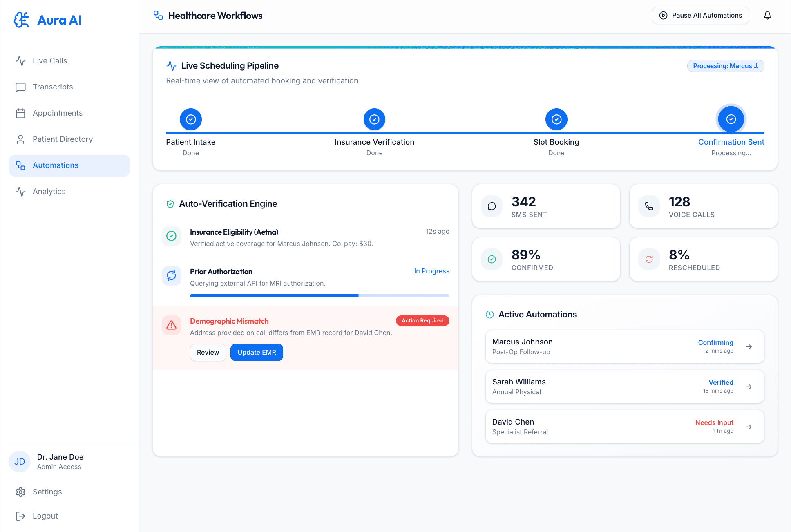Select the Confirmation Sent pipeline step
The image size is (791, 532).
731,119
